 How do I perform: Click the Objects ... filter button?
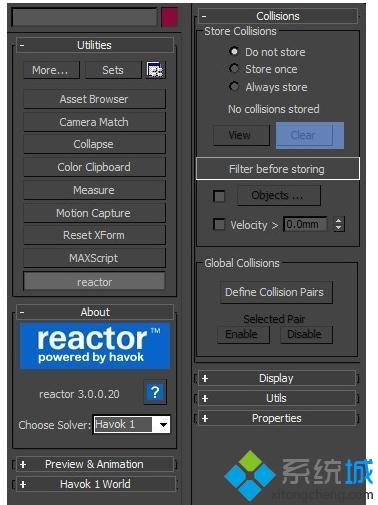(279, 195)
